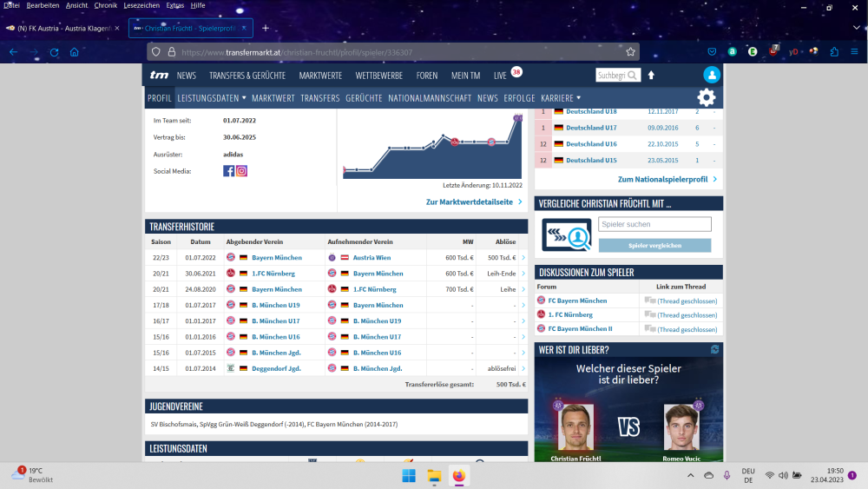
Task: Expand the Austria Wien transfer row arrow
Action: click(x=523, y=258)
